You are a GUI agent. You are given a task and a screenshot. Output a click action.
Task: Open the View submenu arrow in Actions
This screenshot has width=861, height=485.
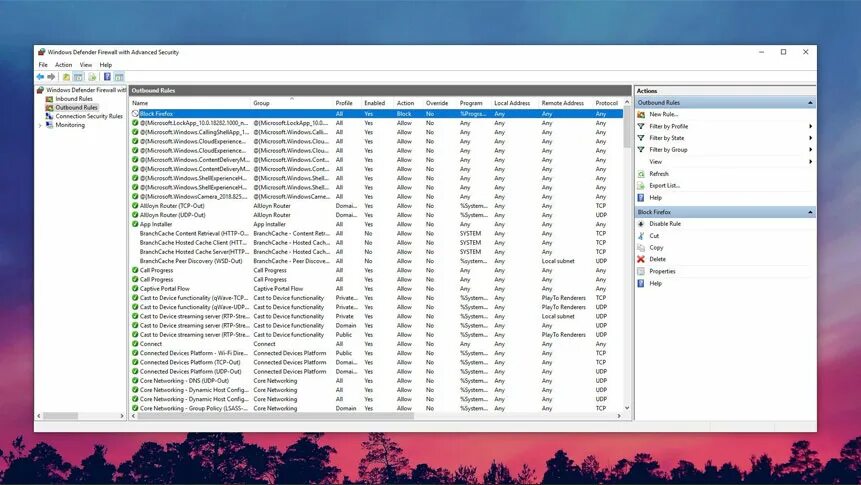810,161
